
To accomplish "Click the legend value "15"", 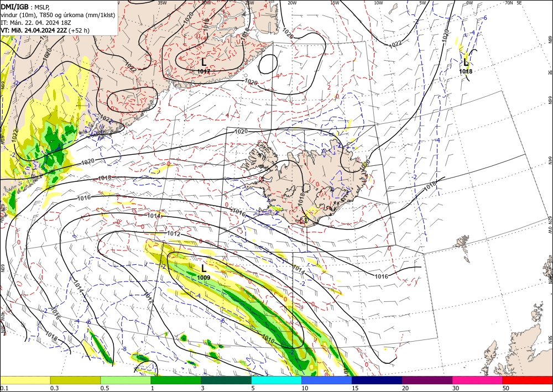I will 355,388.
